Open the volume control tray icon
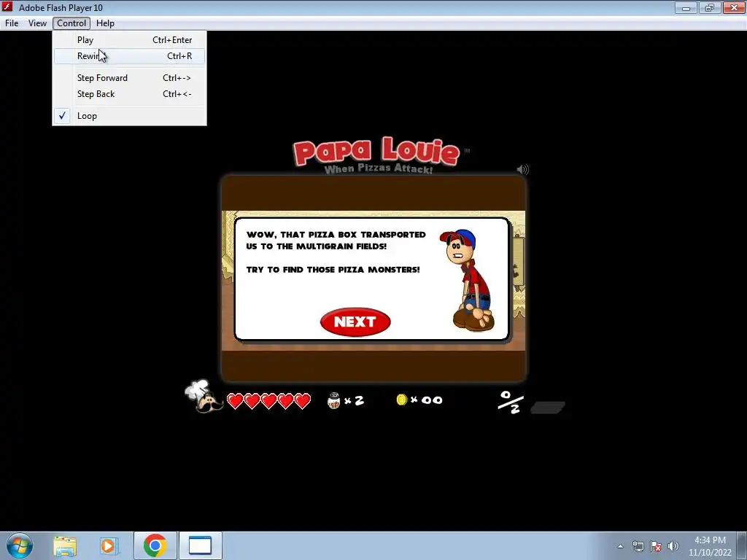747x560 pixels. (x=673, y=546)
